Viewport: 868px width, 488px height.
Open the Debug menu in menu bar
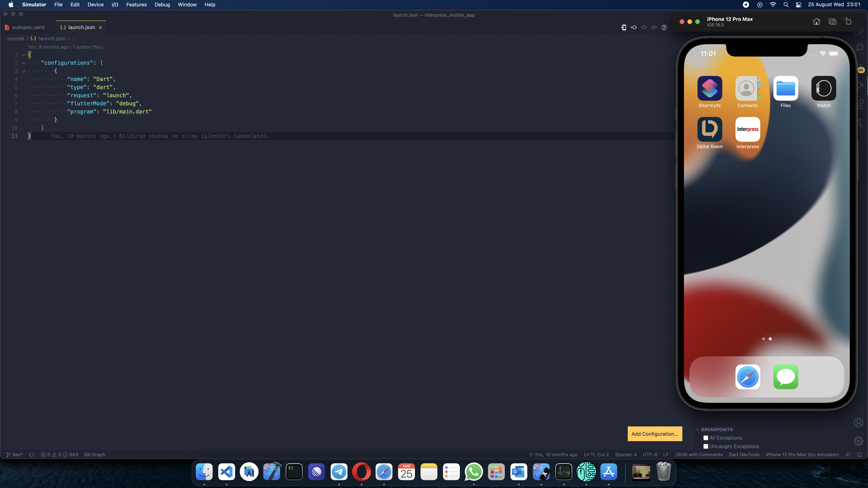162,5
